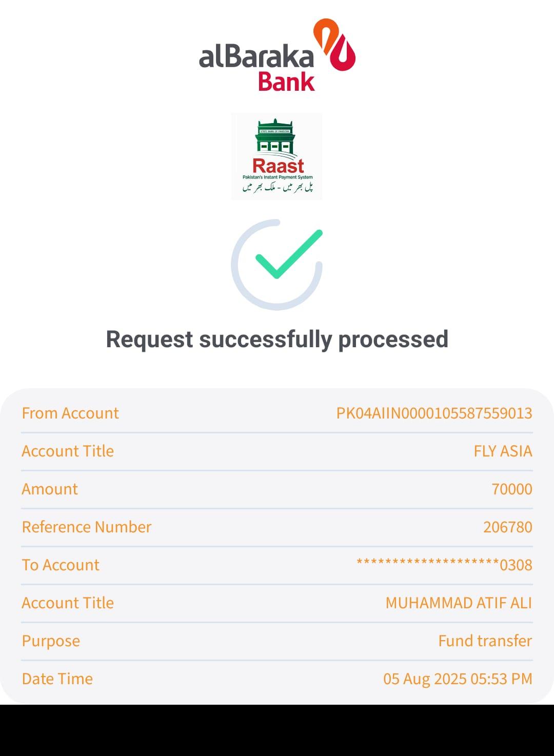Click the Raast payment system logo

pos(277,156)
